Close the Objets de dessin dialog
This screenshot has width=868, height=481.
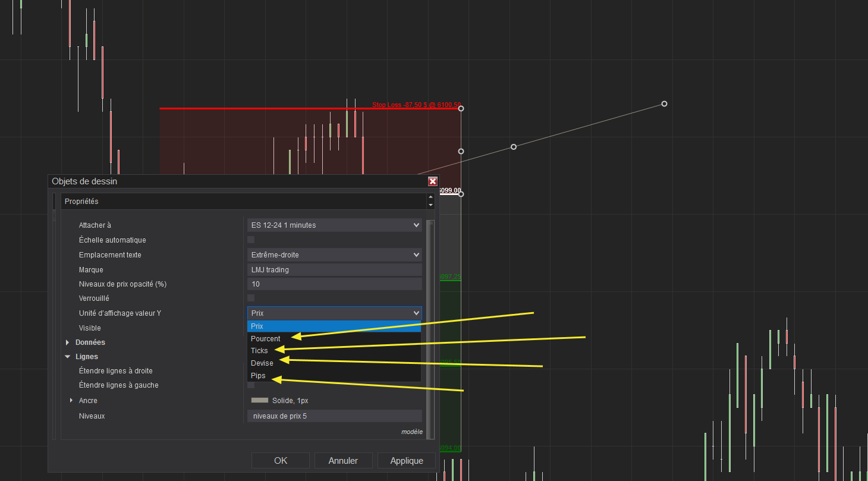pyautogui.click(x=432, y=181)
